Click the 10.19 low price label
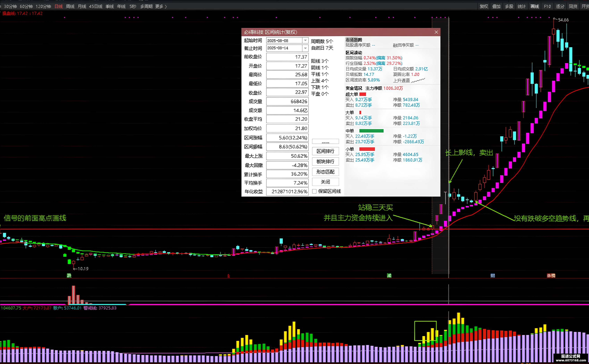The height and width of the screenshot is (364, 589). 83,269
